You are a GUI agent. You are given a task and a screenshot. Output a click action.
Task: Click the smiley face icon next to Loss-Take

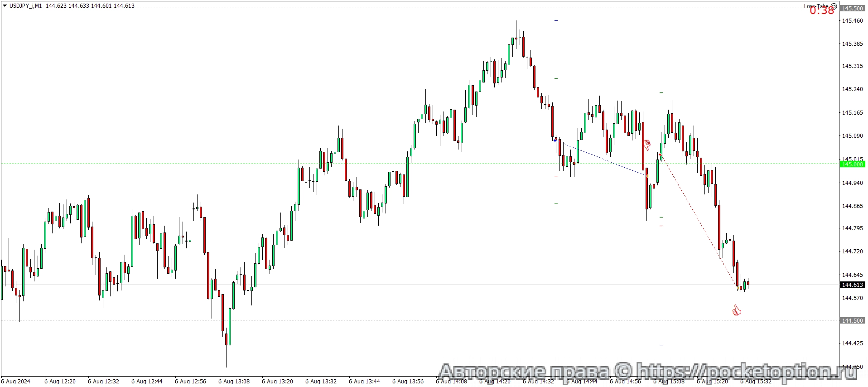(x=834, y=6)
